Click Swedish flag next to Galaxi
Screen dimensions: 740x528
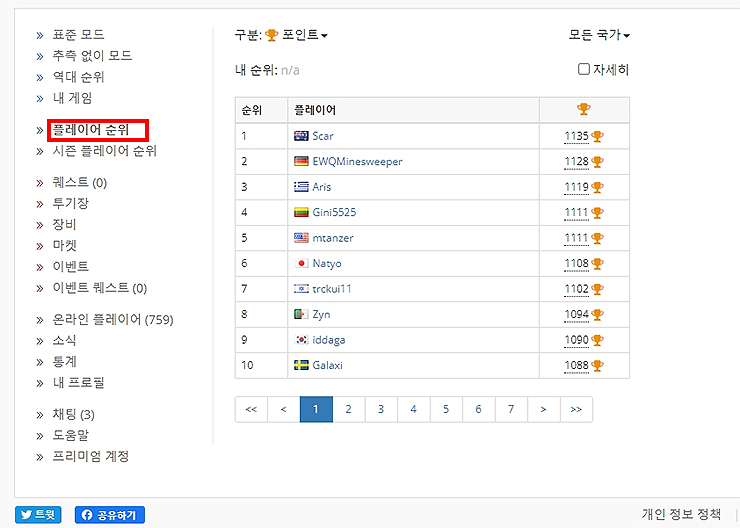[301, 366]
